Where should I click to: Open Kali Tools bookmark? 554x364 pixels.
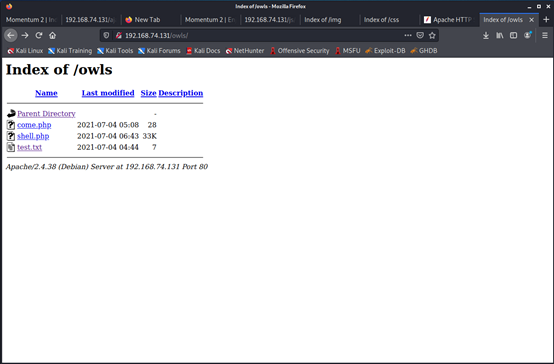(x=115, y=51)
